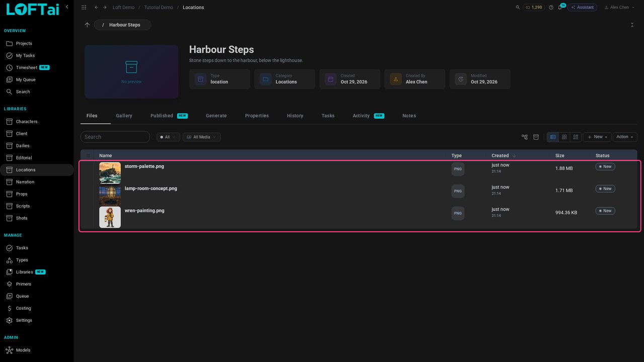Open the storm-palette.png thumbnail
Image resolution: width=644 pixels, height=362 pixels.
click(110, 173)
